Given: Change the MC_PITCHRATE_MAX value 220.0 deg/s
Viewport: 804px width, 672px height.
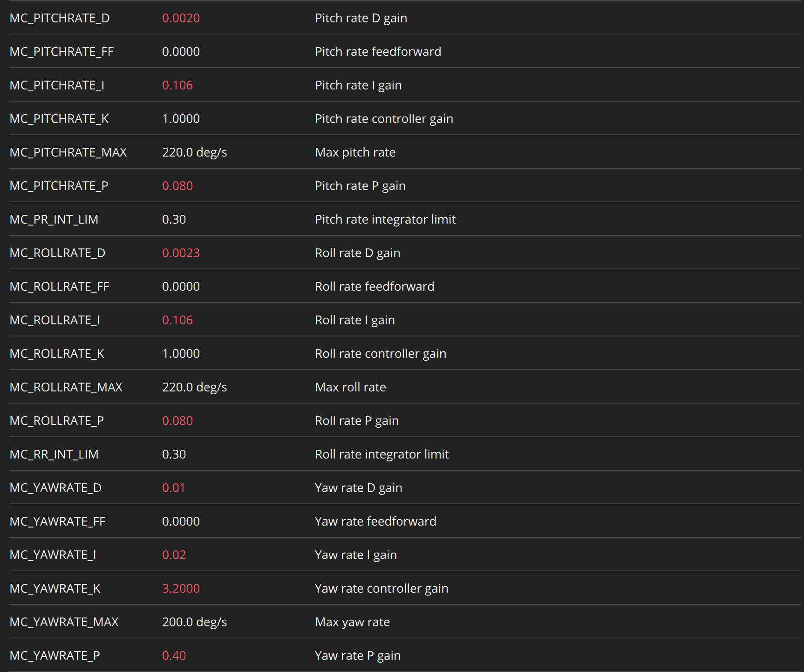Looking at the screenshot, I should point(194,152).
